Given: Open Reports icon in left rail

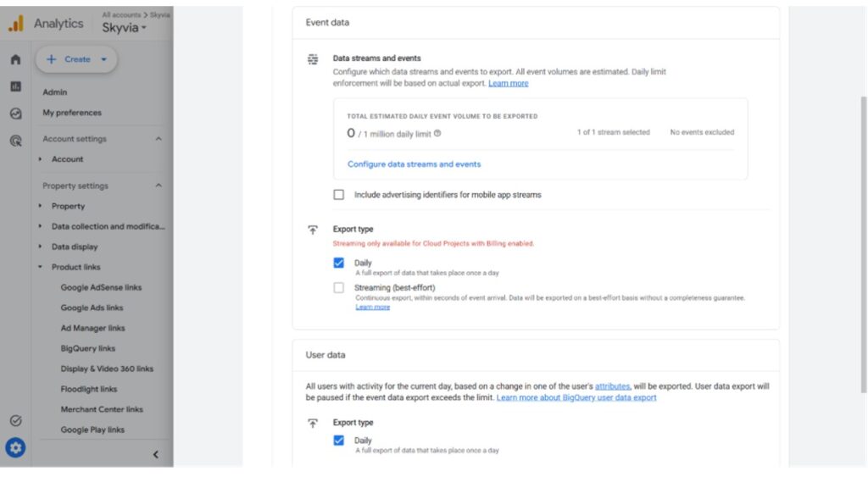Looking at the screenshot, I should pos(15,86).
